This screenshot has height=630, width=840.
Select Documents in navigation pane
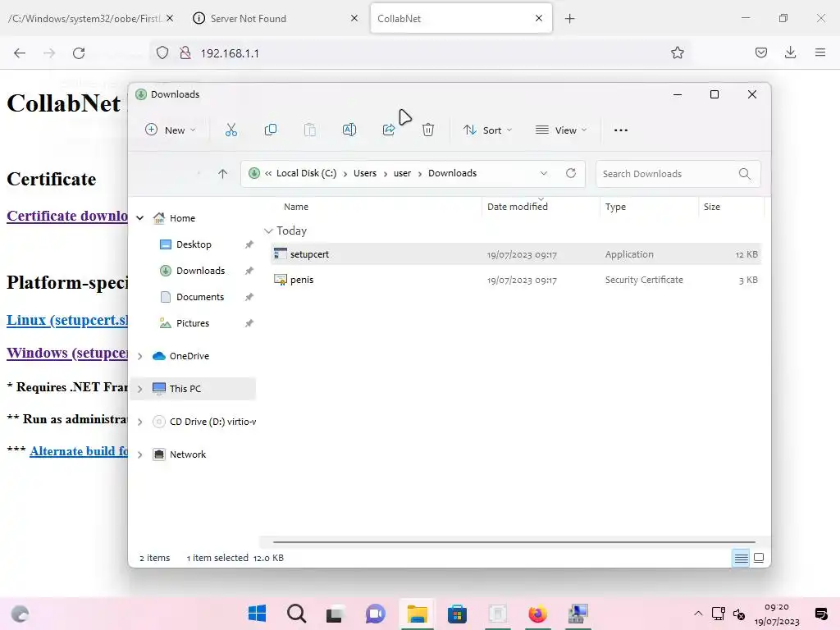click(x=200, y=297)
